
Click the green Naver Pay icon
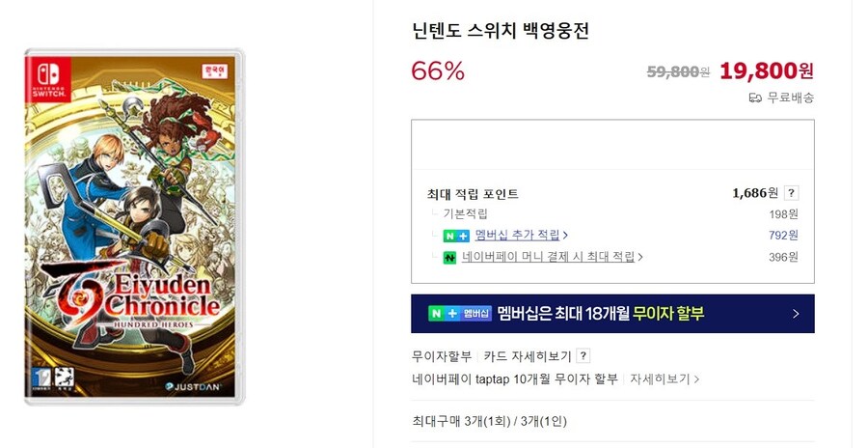point(449,258)
